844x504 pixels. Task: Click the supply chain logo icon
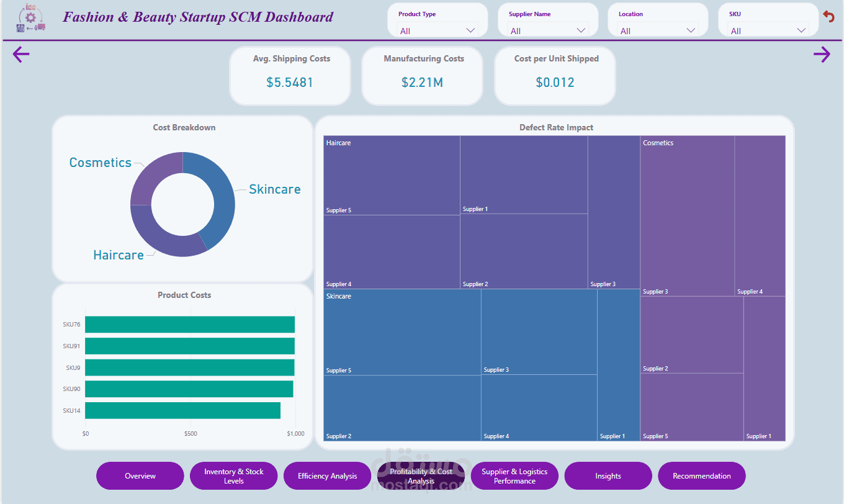[30, 18]
